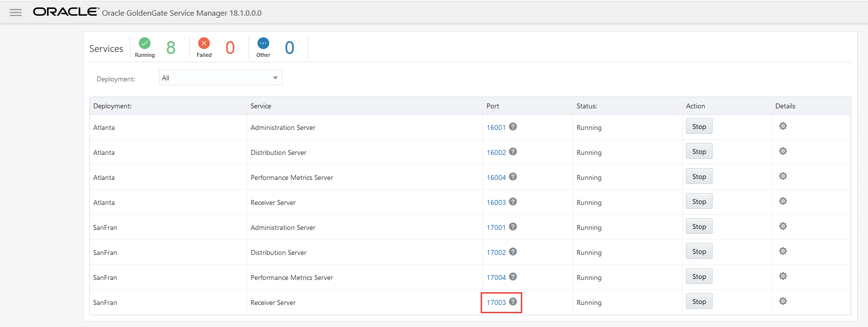Open port link 16002

point(496,152)
